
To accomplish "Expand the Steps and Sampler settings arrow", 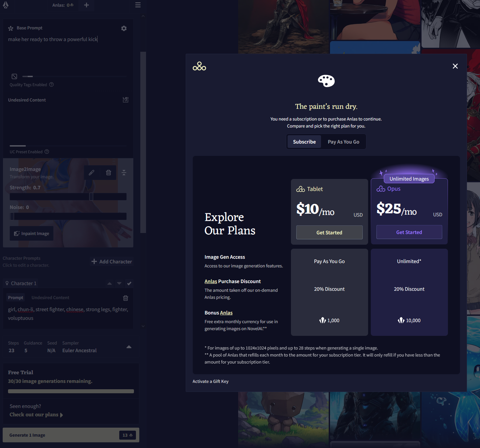I will (x=129, y=347).
